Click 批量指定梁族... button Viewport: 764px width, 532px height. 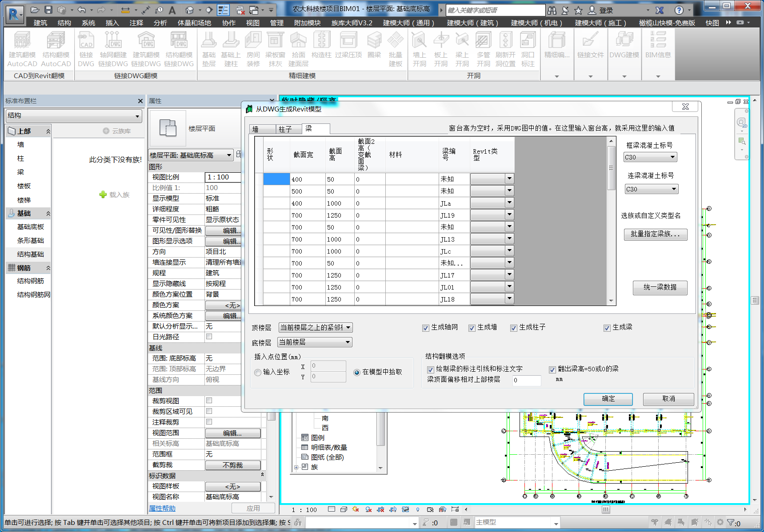pyautogui.click(x=656, y=234)
